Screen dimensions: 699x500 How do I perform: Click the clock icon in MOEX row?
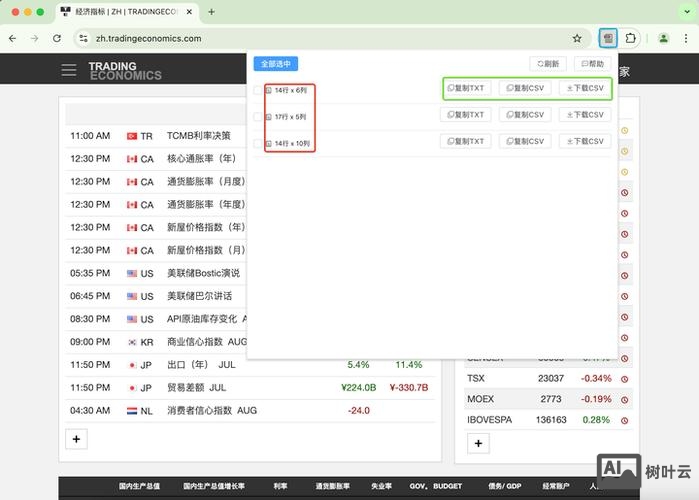pyautogui.click(x=625, y=400)
